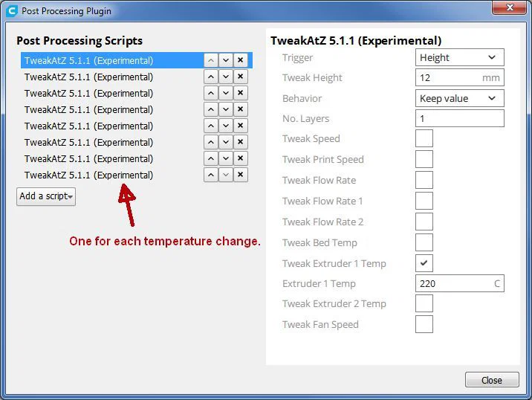
Task: Move the seventh TweakAtZ script down
Action: (x=226, y=158)
